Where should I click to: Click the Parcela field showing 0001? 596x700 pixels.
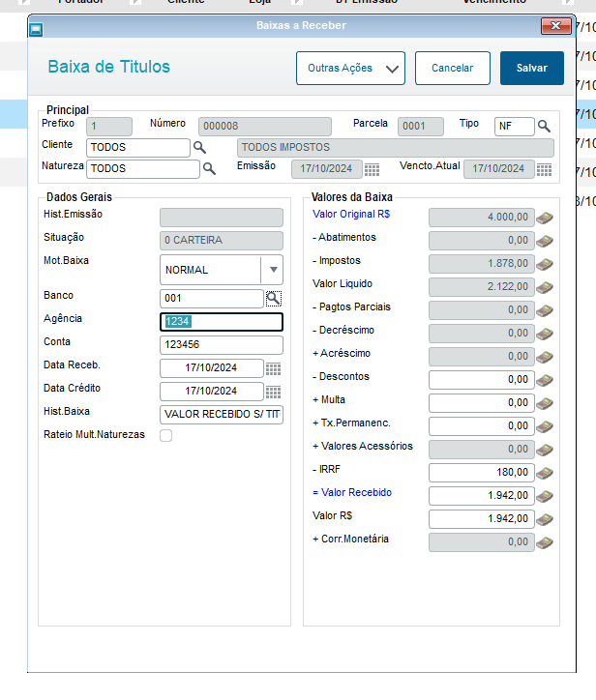421,127
